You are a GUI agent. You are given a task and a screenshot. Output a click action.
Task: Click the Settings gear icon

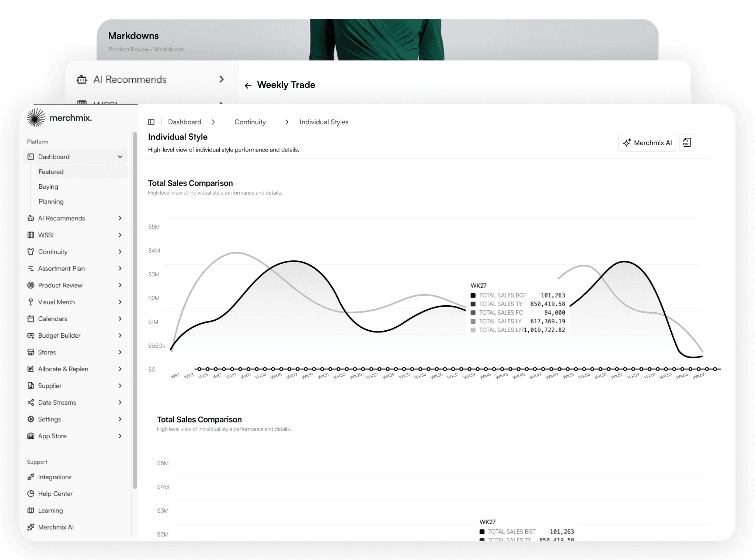(x=31, y=419)
